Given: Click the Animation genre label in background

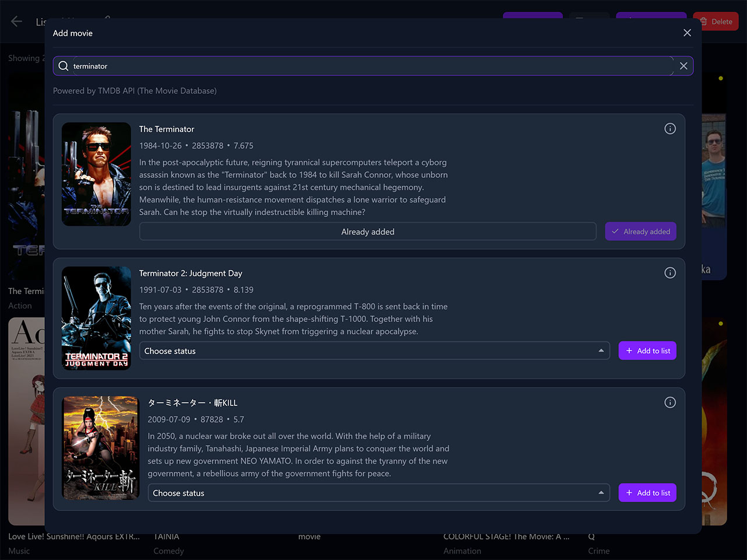Looking at the screenshot, I should (462, 551).
